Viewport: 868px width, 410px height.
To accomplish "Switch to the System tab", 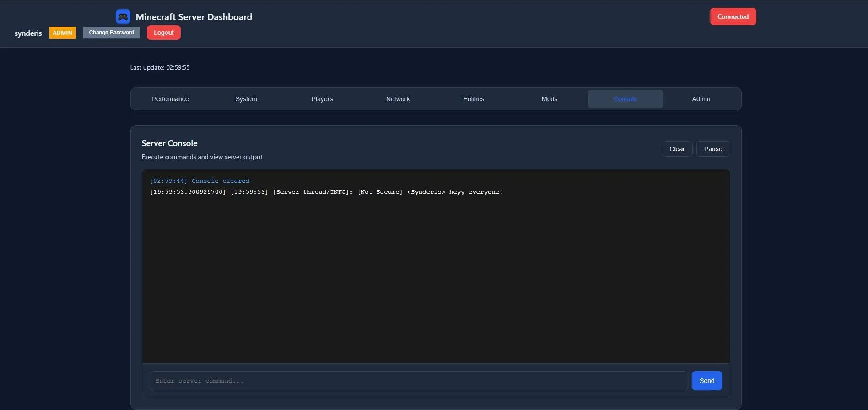I will click(246, 99).
